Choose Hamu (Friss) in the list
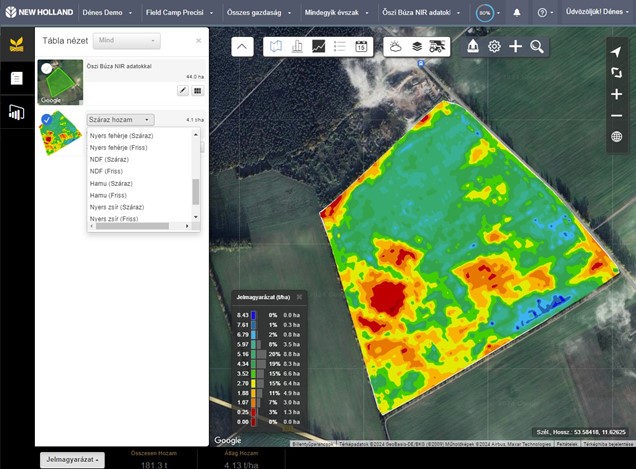Viewport: 636px width, 469px height. pos(106,195)
